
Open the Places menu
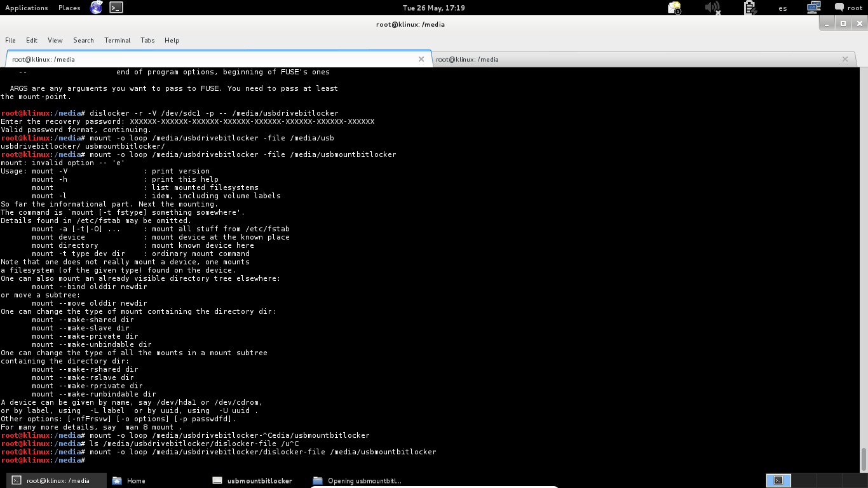point(69,8)
